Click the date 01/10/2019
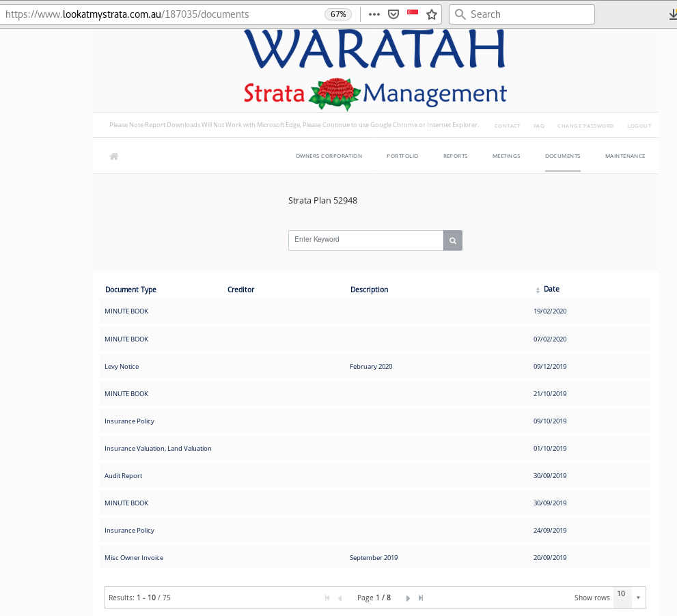 (550, 449)
